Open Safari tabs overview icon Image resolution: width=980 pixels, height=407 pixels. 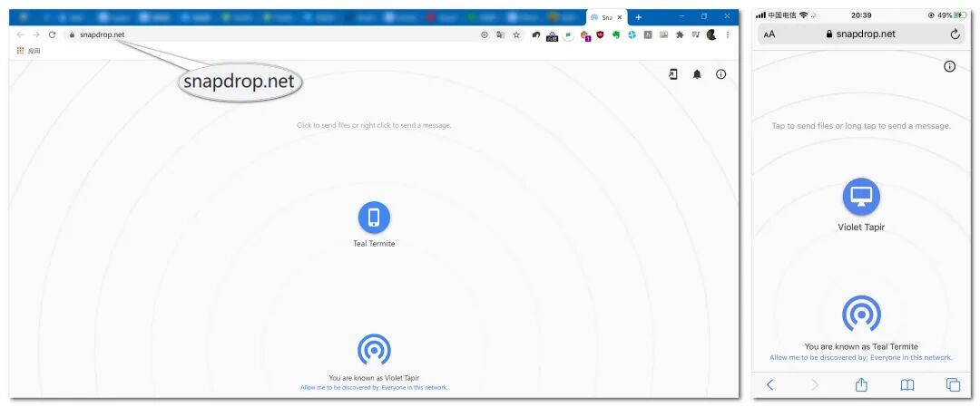tap(953, 385)
